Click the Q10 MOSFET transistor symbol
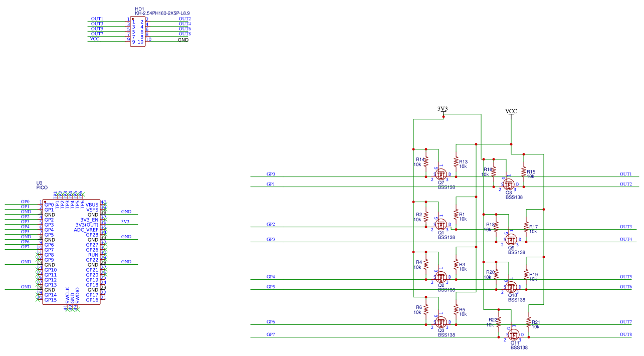 coord(511,287)
